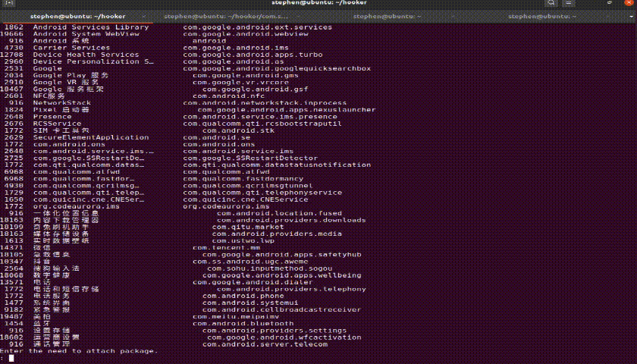Select package com.android.bluetooth
Screen dimensions: 637x364
pos(243,323)
